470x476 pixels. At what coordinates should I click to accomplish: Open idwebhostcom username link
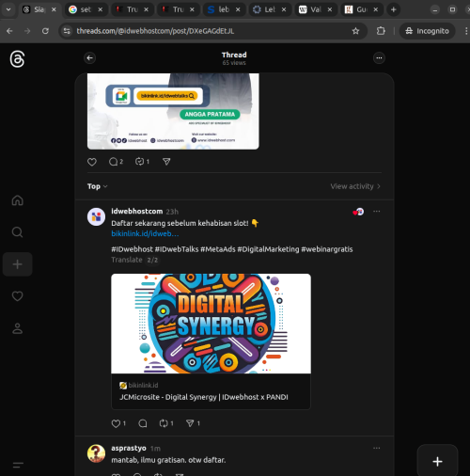[x=137, y=212]
